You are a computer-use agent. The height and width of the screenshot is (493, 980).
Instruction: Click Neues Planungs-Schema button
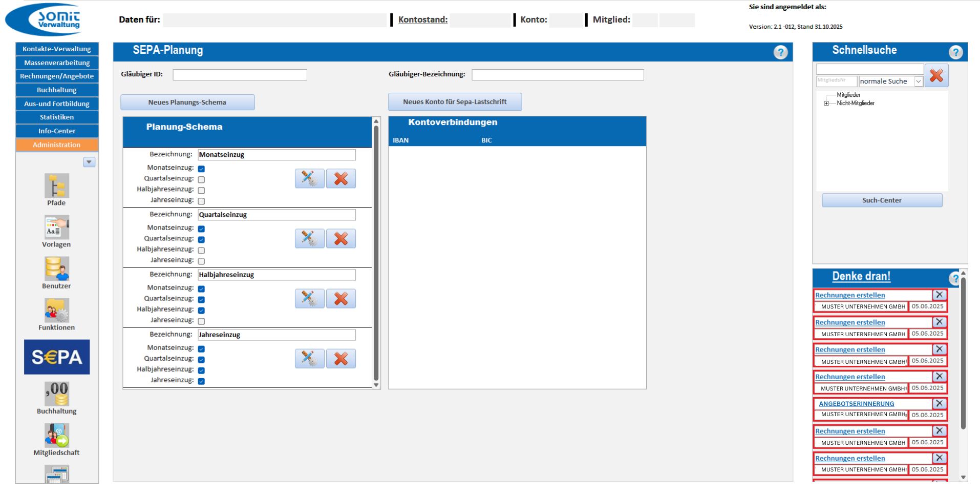[x=187, y=102]
